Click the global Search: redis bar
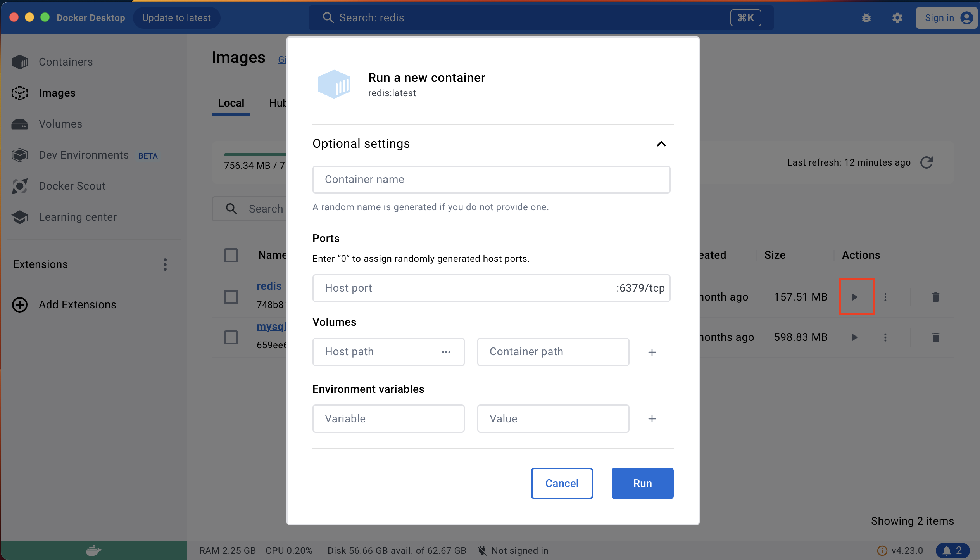The height and width of the screenshot is (560, 980). pyautogui.click(x=541, y=18)
